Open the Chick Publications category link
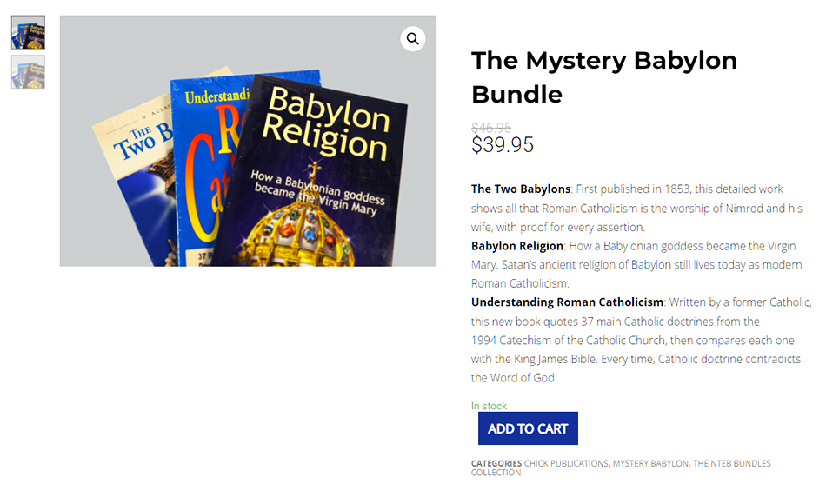Screen dimensions: 826x504 pyautogui.click(x=566, y=463)
